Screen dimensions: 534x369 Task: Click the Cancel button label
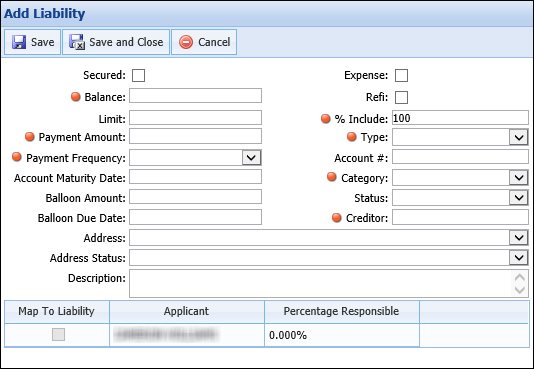[214, 42]
